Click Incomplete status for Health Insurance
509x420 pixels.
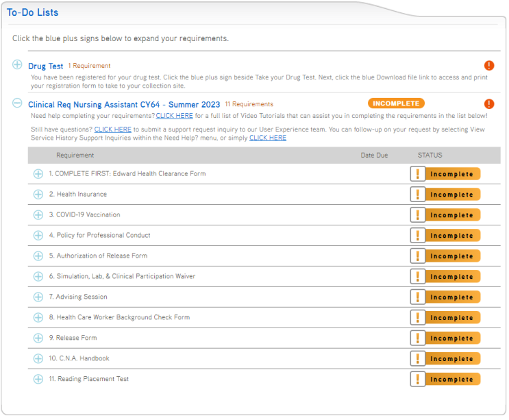point(453,195)
